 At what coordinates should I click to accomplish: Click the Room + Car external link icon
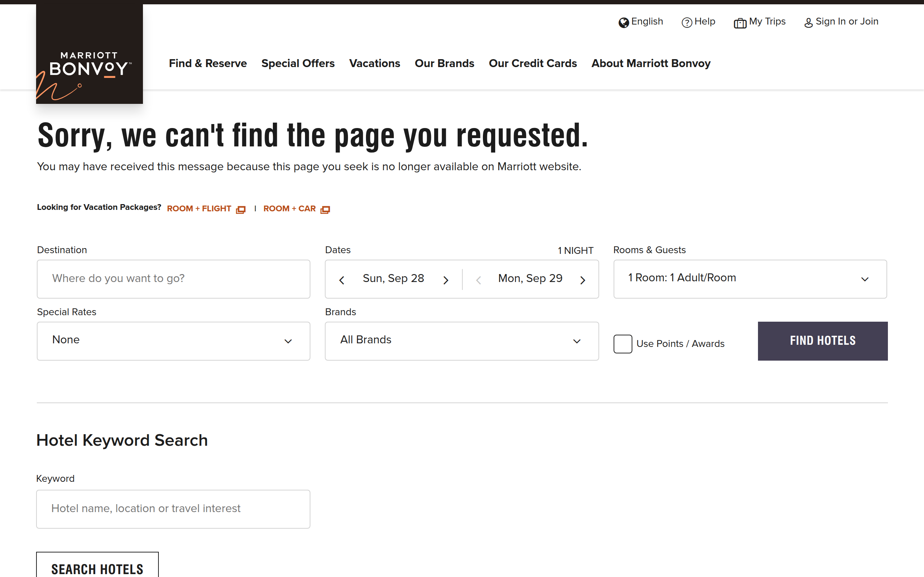(x=325, y=210)
